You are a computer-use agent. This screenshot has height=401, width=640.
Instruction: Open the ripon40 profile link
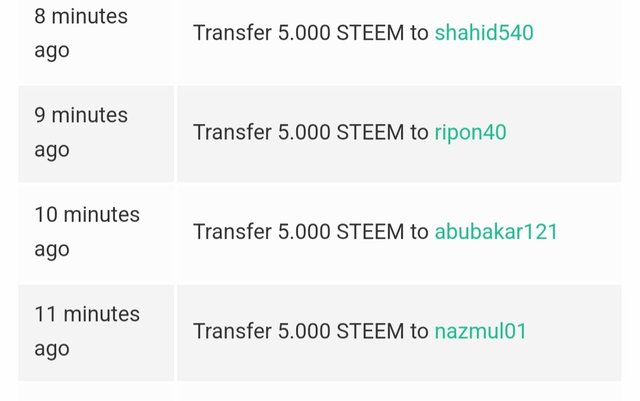[470, 132]
